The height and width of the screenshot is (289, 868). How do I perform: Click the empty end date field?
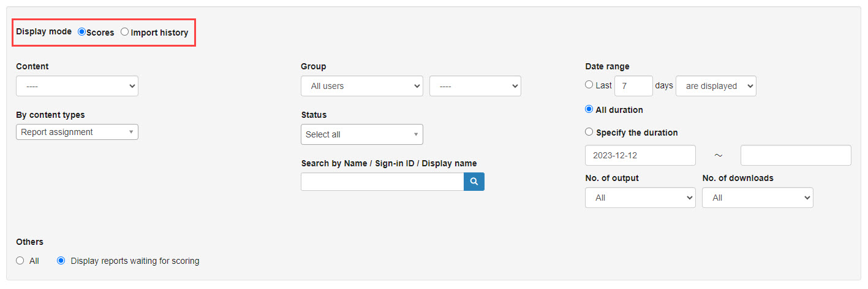point(795,155)
